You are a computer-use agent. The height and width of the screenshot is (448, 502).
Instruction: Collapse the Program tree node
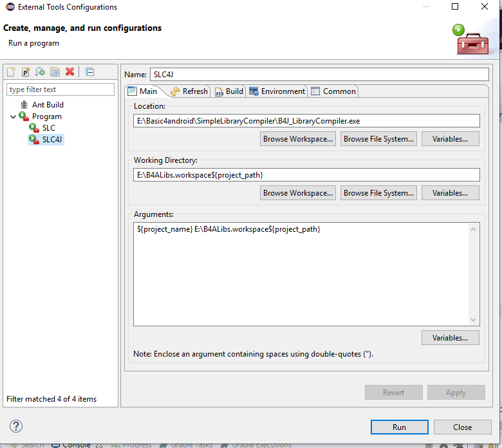pos(13,117)
